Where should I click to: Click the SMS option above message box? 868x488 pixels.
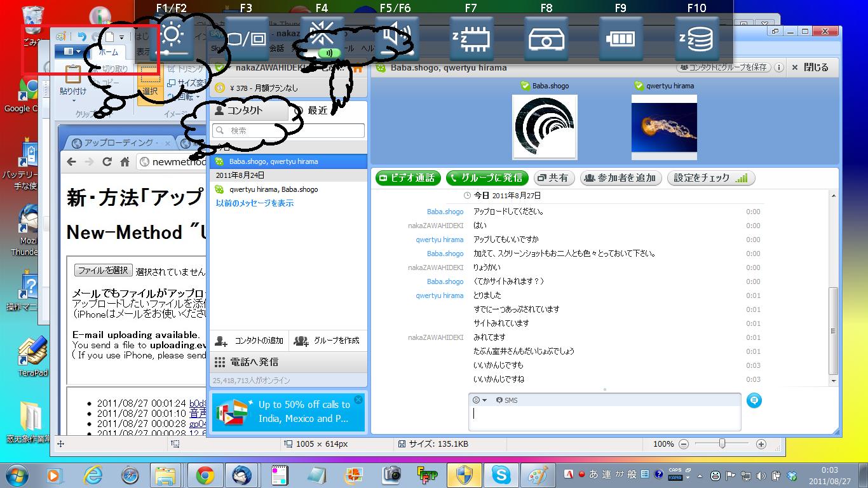(506, 400)
